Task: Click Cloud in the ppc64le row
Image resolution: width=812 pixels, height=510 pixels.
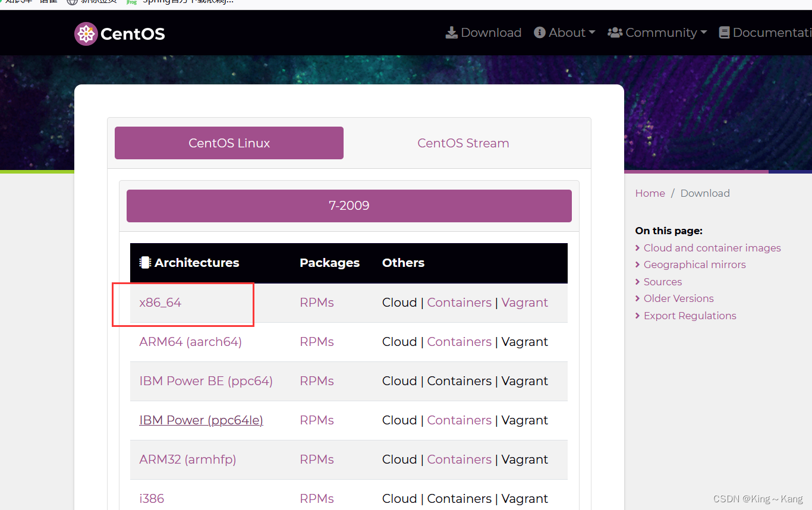Action: 399,420
